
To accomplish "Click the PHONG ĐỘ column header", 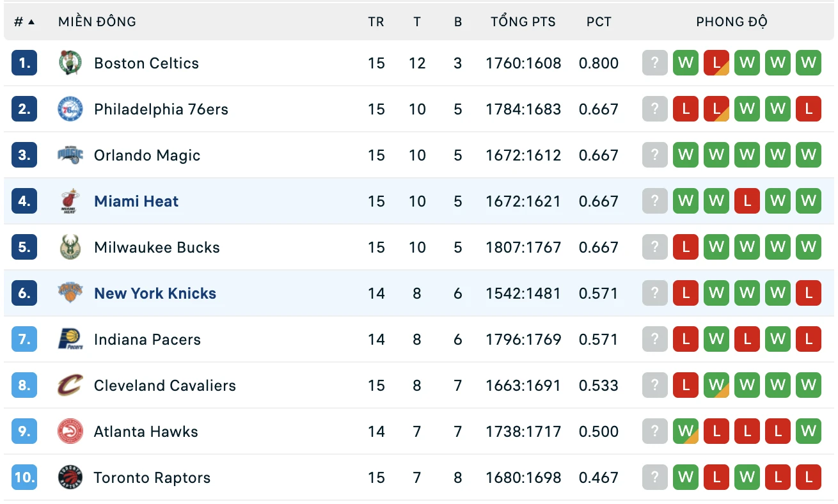I will [x=732, y=22].
